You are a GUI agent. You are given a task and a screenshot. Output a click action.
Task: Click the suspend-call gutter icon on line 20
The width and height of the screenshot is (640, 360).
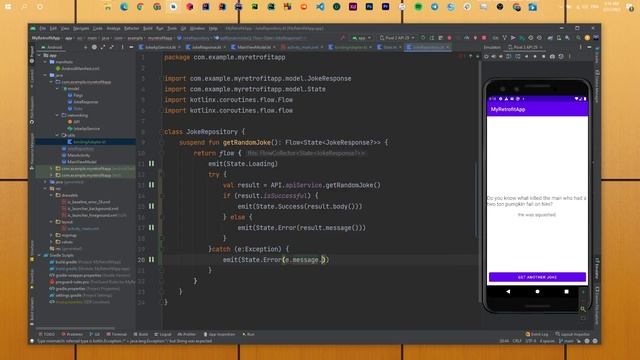(x=151, y=260)
